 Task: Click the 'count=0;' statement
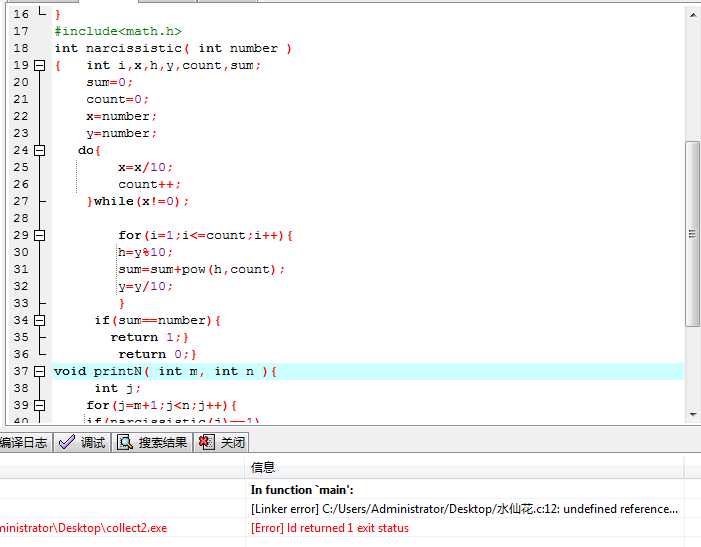[118, 99]
